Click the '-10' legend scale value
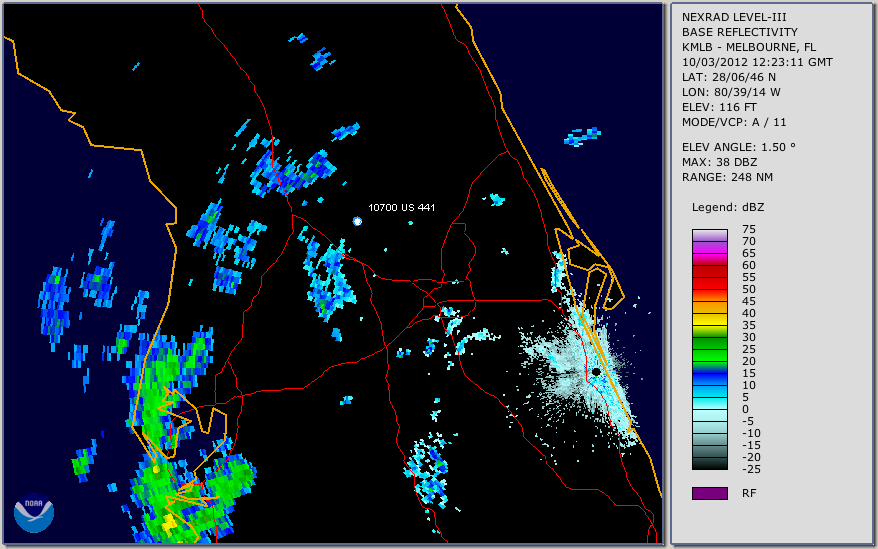878x549 pixels. [751, 433]
